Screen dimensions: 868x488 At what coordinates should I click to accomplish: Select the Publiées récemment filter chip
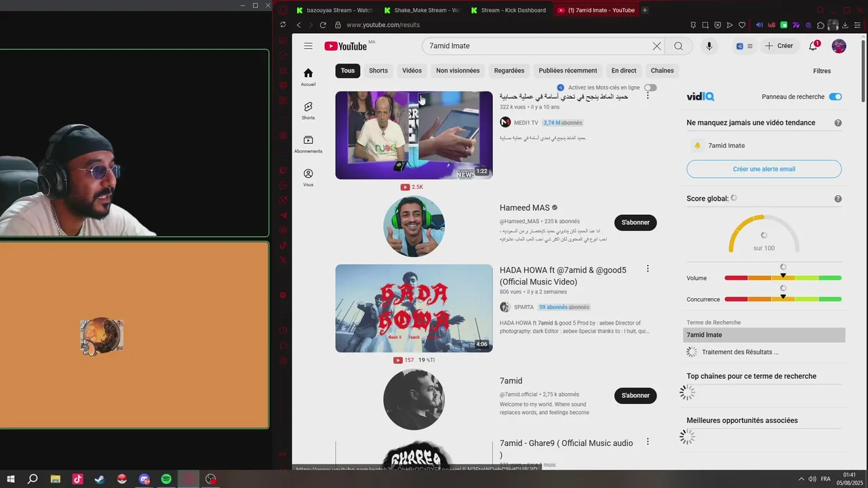point(568,70)
